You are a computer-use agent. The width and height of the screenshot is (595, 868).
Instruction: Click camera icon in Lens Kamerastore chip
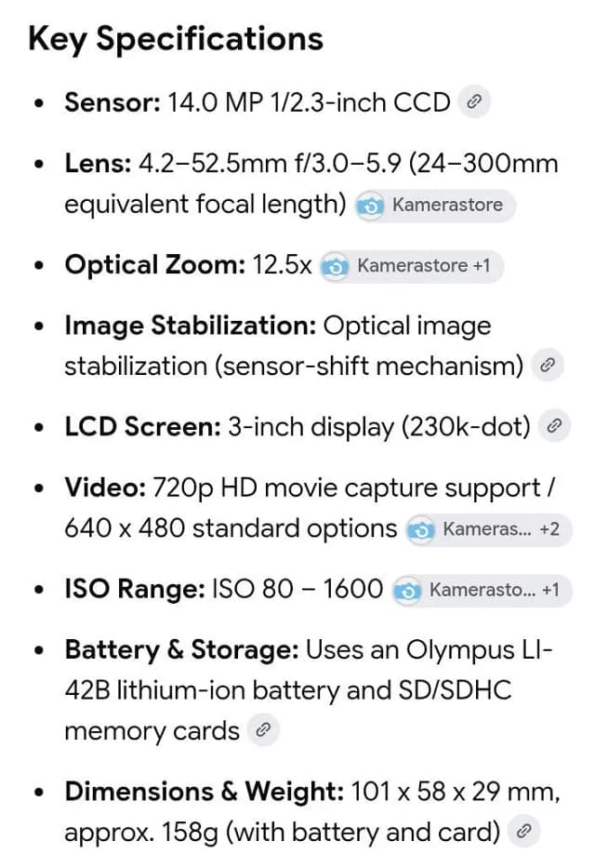coord(371,206)
